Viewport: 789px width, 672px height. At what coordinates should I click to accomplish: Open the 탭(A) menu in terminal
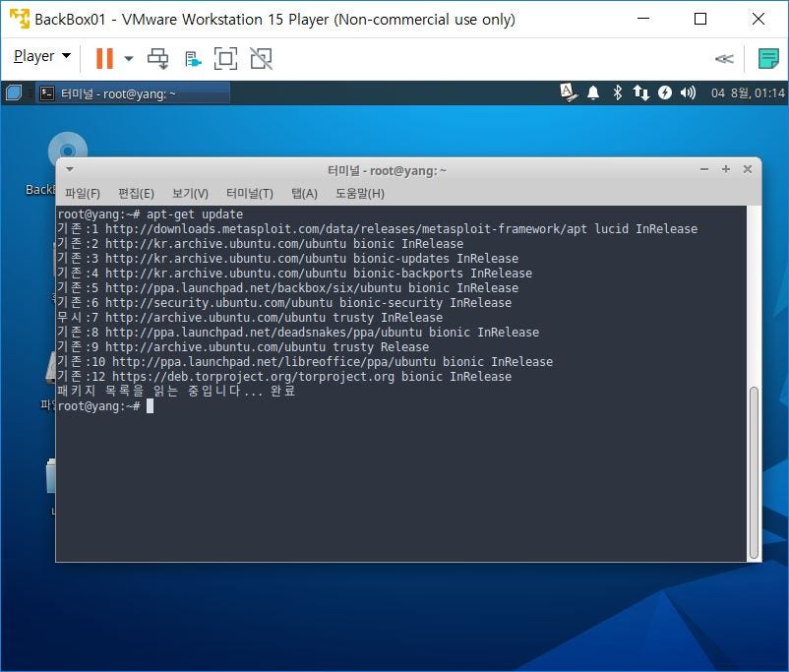tap(304, 193)
